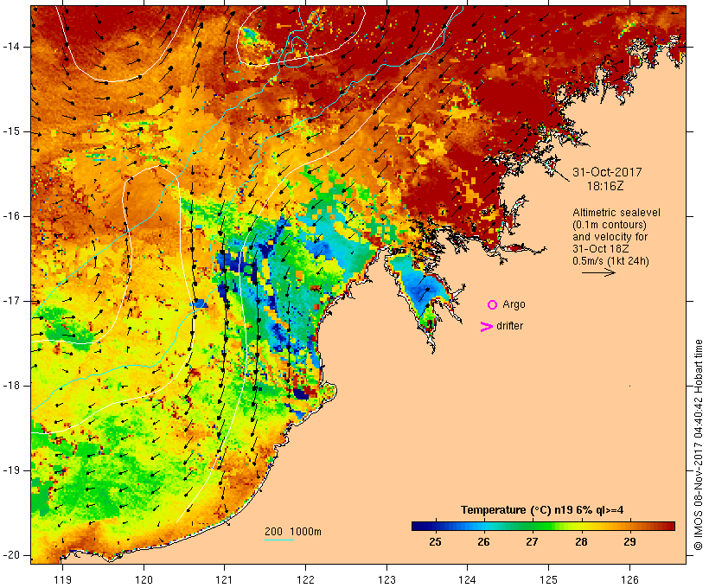Click the '200 1000m' depth contour label

(293, 532)
